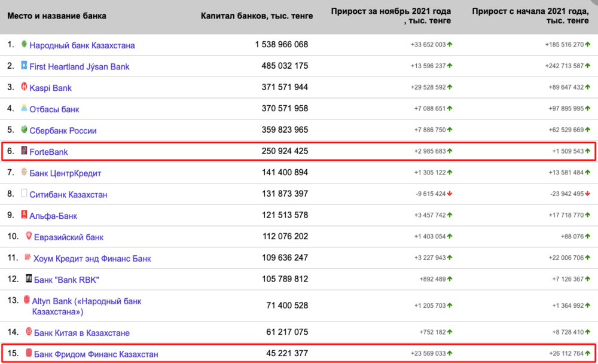
Task: Open the ForteBank link
Action: point(48,152)
